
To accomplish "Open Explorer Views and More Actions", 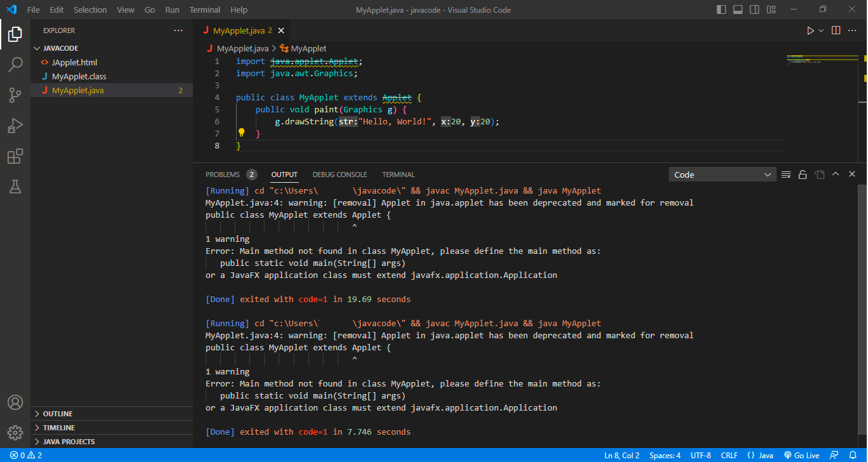I will coord(178,30).
